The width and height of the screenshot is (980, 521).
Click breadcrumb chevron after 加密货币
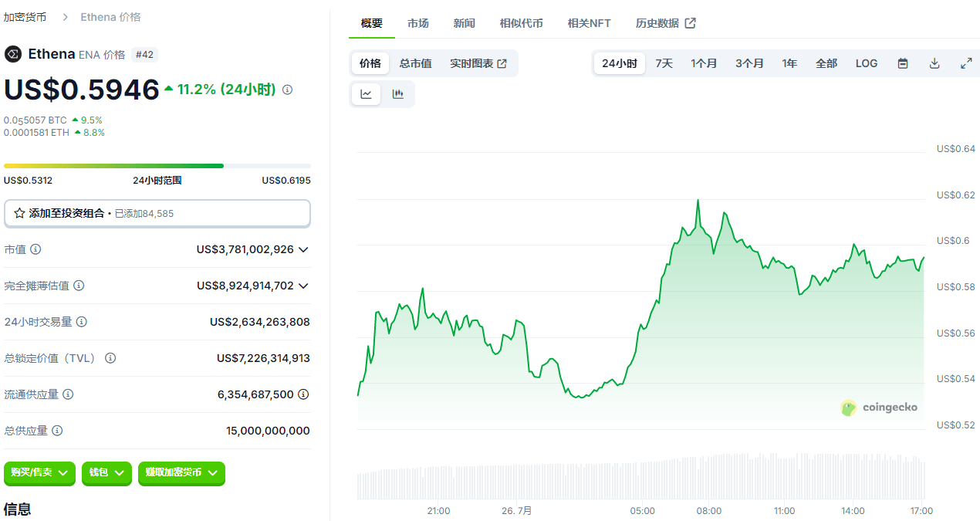point(66,17)
